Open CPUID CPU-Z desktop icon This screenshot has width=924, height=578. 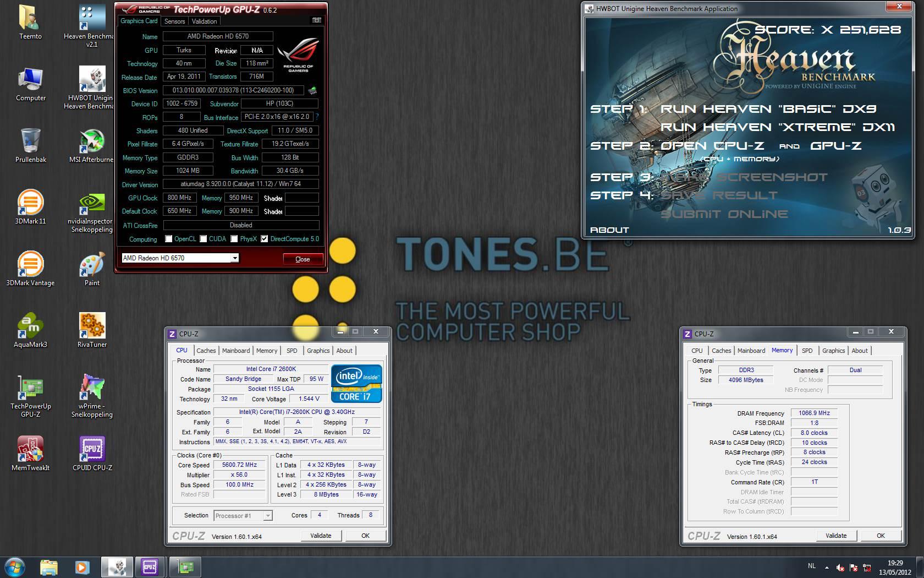pos(92,454)
